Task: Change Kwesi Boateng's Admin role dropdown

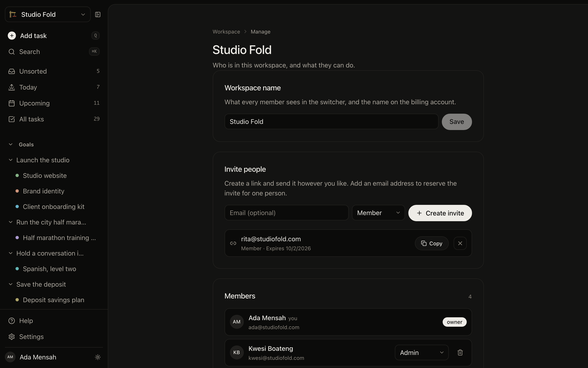Action: 422,352
